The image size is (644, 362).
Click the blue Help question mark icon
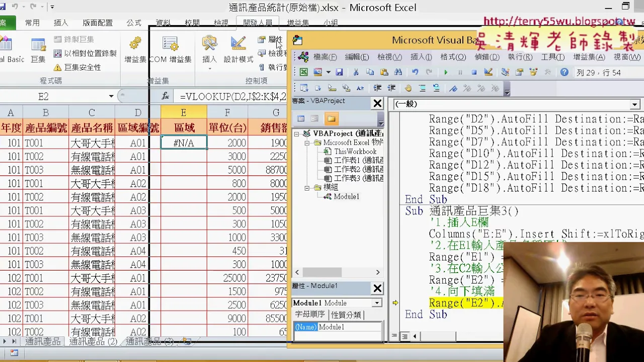(564, 72)
